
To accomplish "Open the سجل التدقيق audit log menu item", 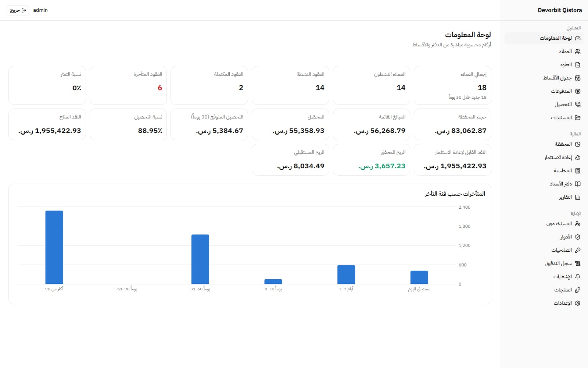I will click(x=544, y=263).
